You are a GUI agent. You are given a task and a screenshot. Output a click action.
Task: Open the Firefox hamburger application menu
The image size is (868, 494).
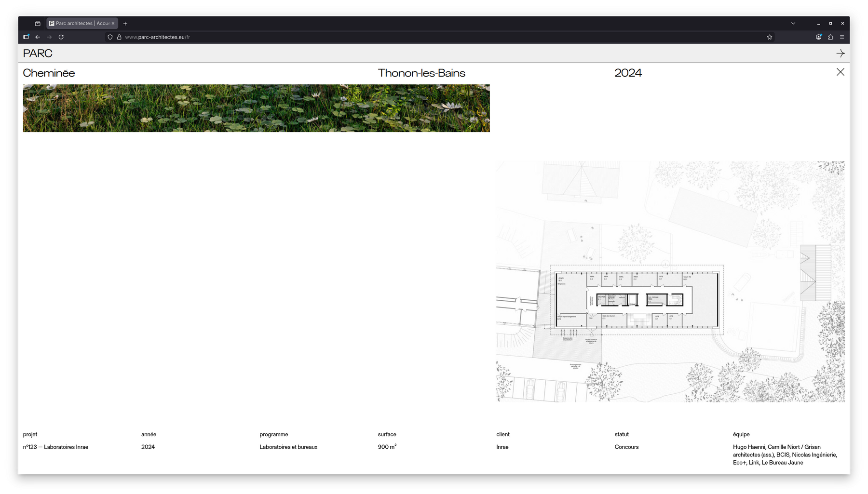tap(842, 37)
